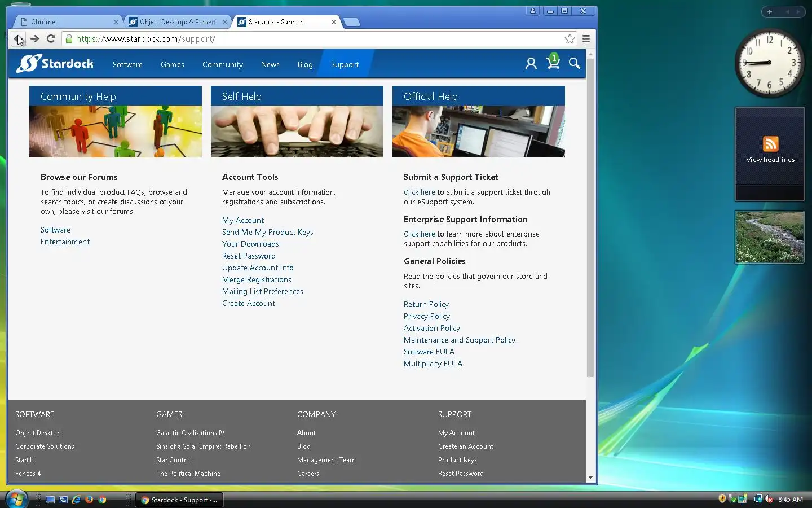Click the scrollbar down arrow
The height and width of the screenshot is (508, 812).
tap(590, 478)
